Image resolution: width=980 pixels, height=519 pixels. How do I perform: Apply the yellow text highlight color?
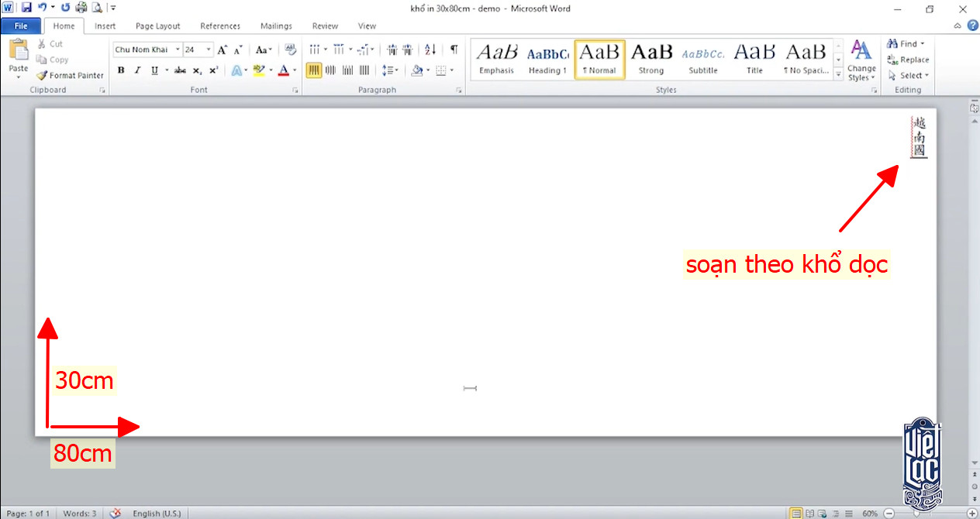pyautogui.click(x=258, y=70)
